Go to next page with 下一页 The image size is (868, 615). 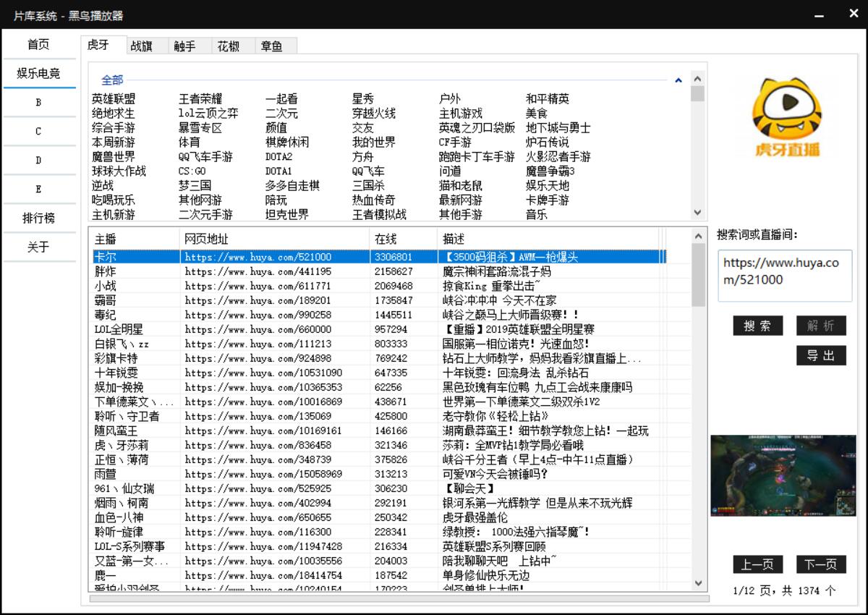[821, 564]
